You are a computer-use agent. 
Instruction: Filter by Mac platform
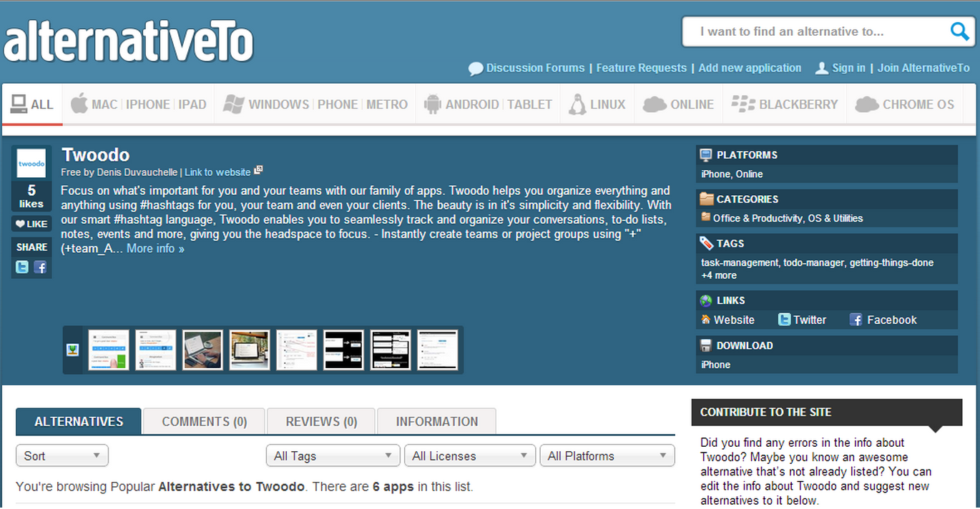point(104,104)
